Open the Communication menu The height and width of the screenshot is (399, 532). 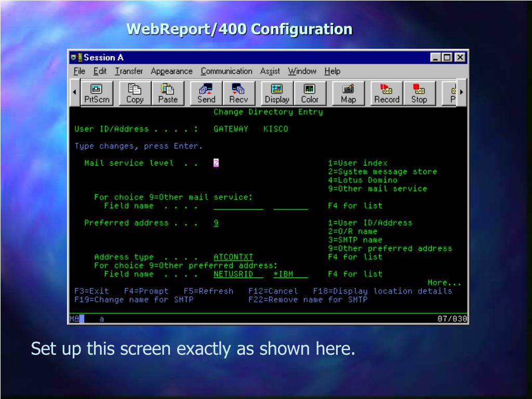click(x=227, y=71)
